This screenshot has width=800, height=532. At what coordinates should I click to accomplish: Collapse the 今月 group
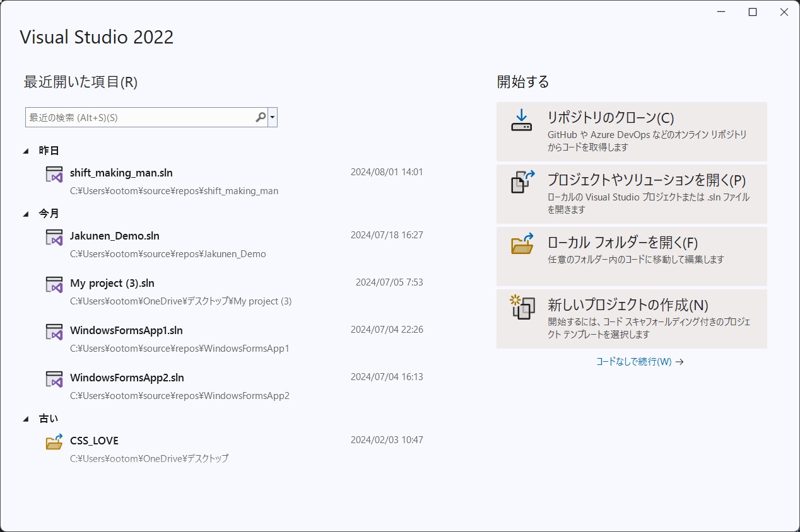point(26,214)
